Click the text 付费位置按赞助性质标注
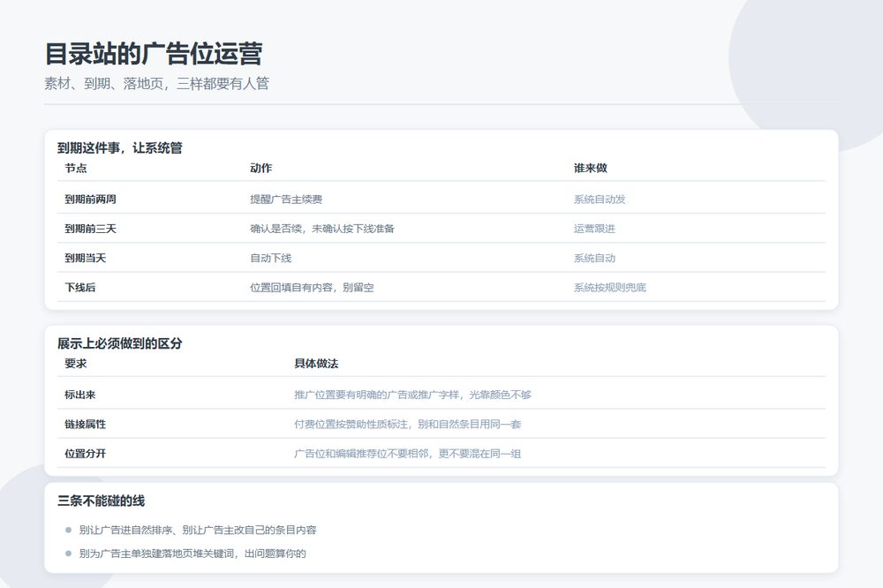Screen dimensions: 883x588 351,424
